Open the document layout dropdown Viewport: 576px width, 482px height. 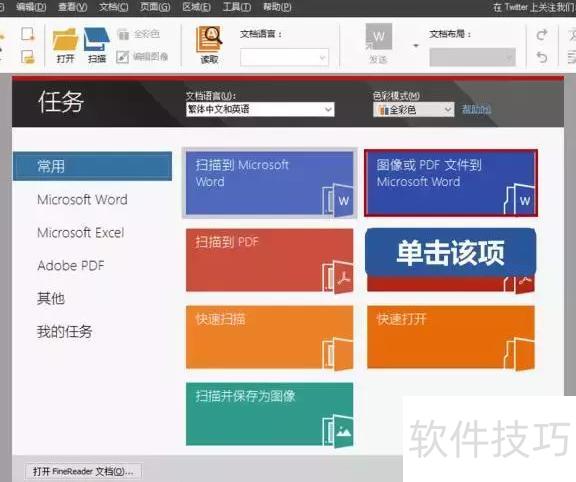(x=472, y=57)
